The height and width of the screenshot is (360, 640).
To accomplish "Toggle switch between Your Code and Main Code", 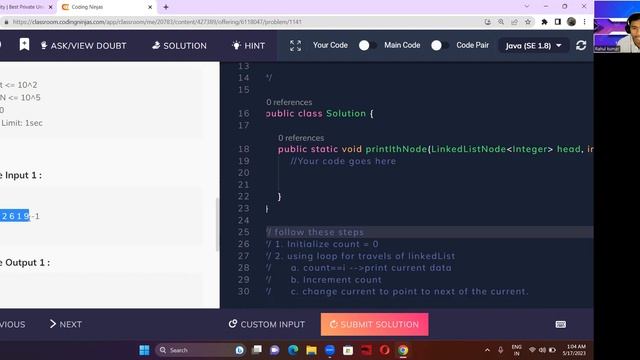I will tap(367, 45).
